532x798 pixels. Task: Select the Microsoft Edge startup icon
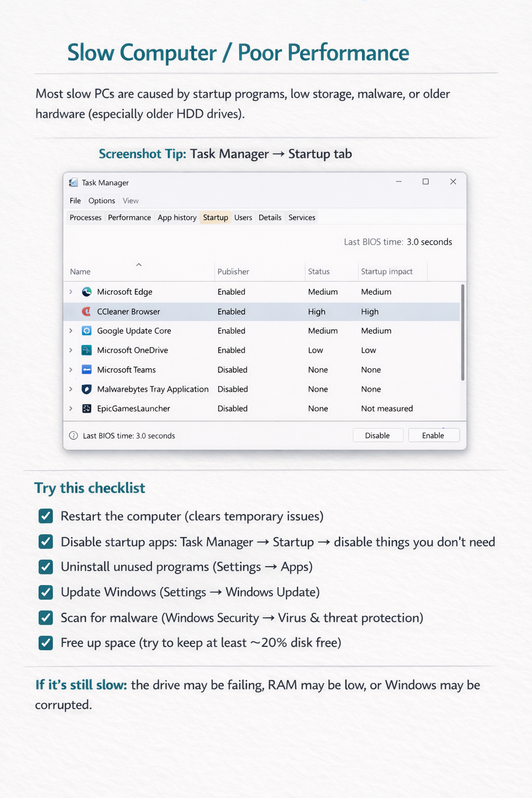pos(86,291)
